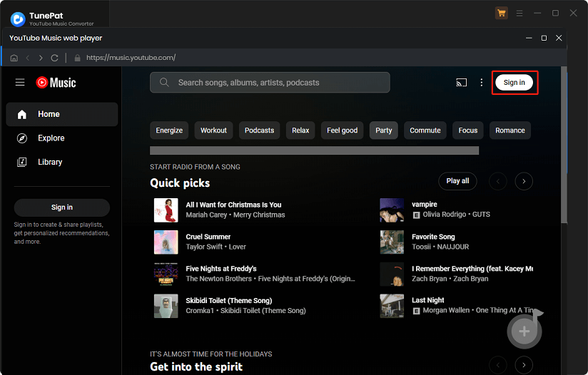
Task: Navigate back in the web player
Action: pyautogui.click(x=27, y=58)
